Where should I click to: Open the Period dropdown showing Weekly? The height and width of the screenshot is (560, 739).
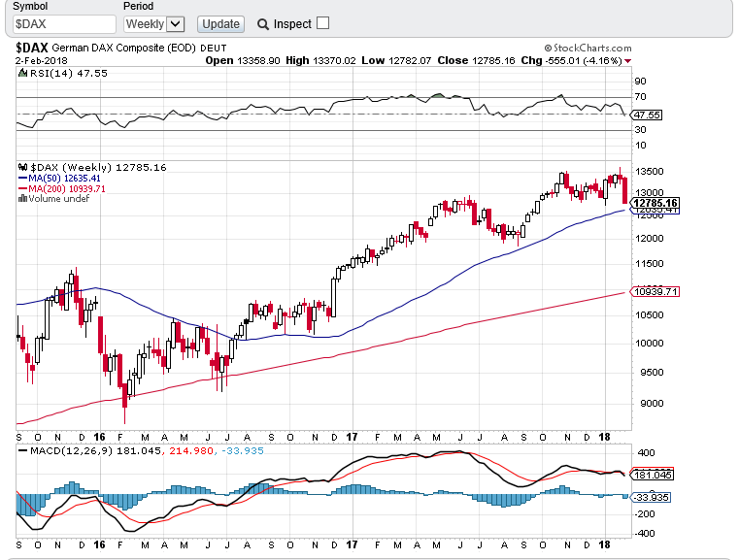(153, 24)
